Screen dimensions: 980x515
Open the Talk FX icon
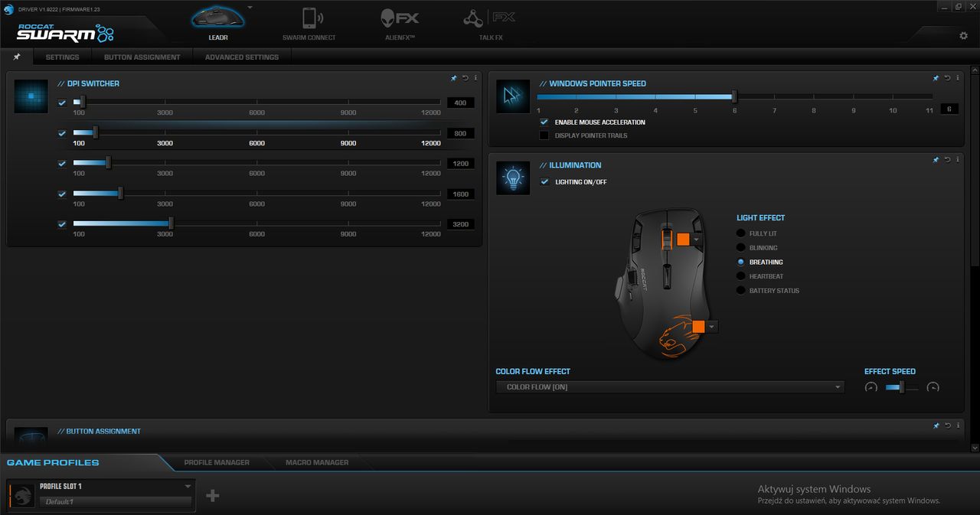(x=490, y=18)
